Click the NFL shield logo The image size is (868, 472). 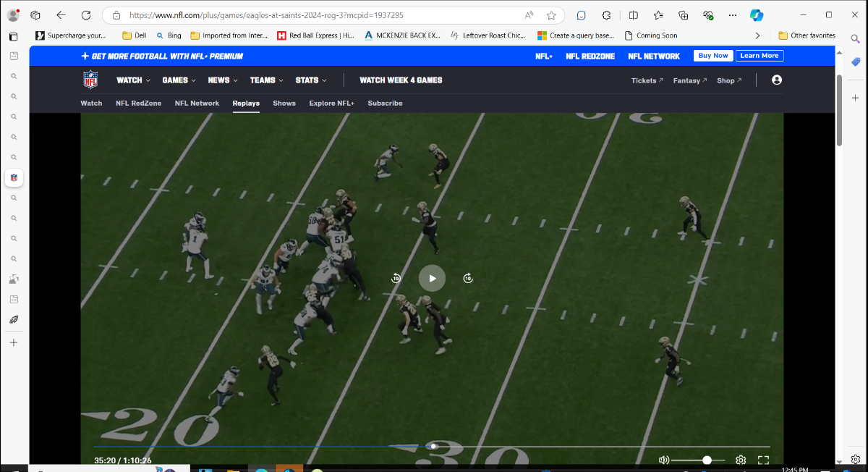(x=90, y=80)
